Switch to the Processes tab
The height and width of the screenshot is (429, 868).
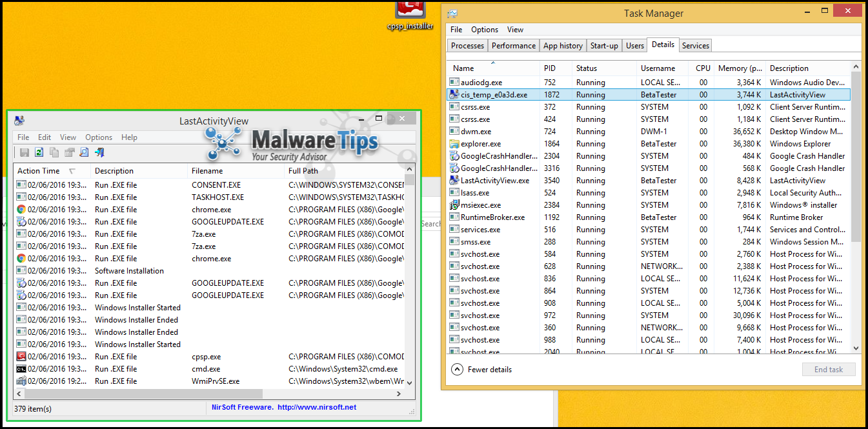[467, 46]
